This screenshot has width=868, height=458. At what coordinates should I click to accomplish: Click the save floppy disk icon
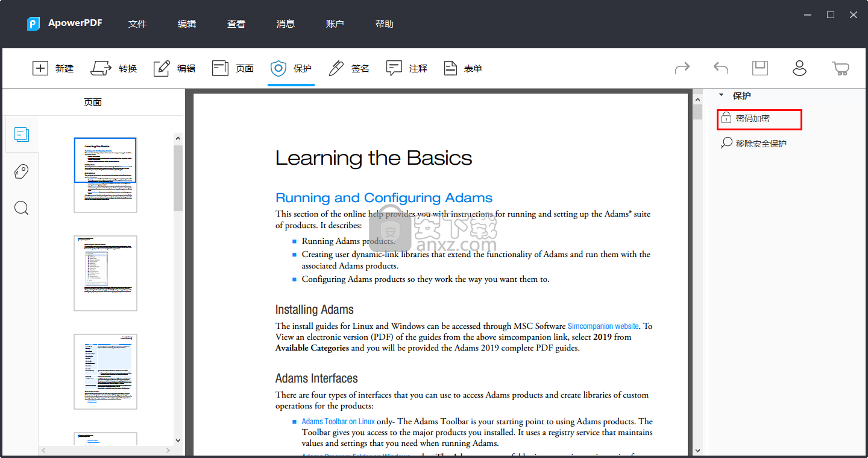pos(760,68)
